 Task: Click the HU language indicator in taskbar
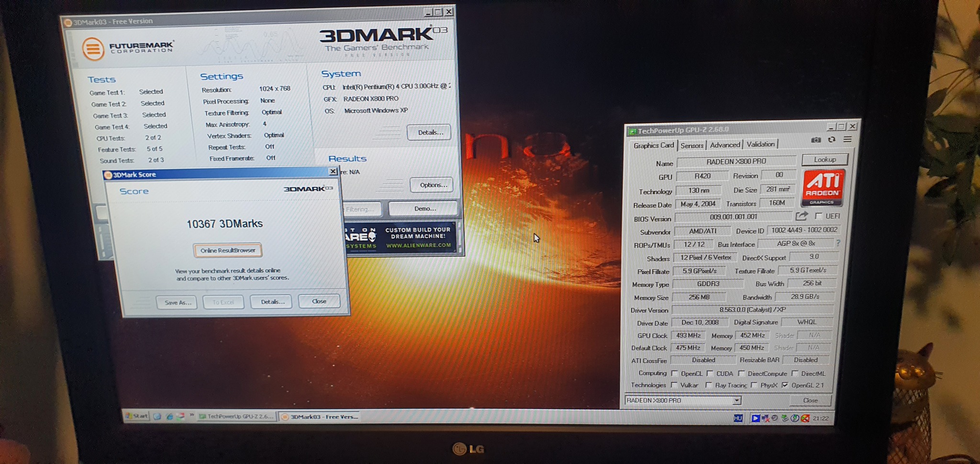(738, 418)
